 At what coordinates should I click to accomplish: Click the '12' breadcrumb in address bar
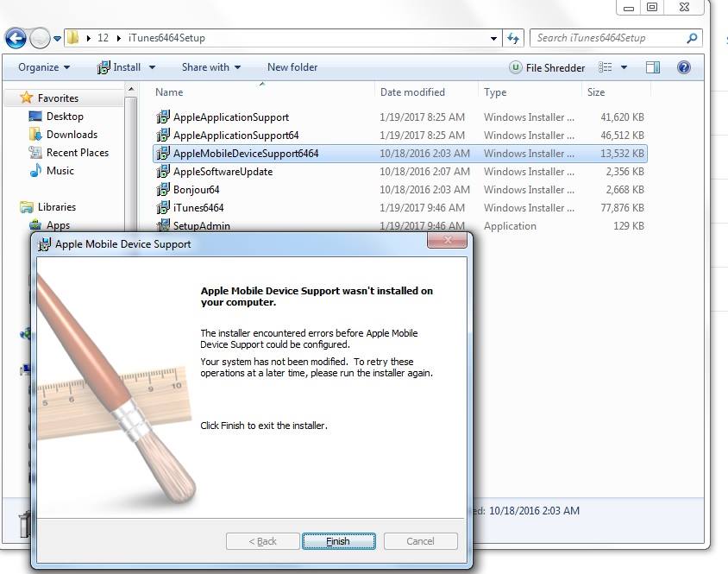[103, 38]
